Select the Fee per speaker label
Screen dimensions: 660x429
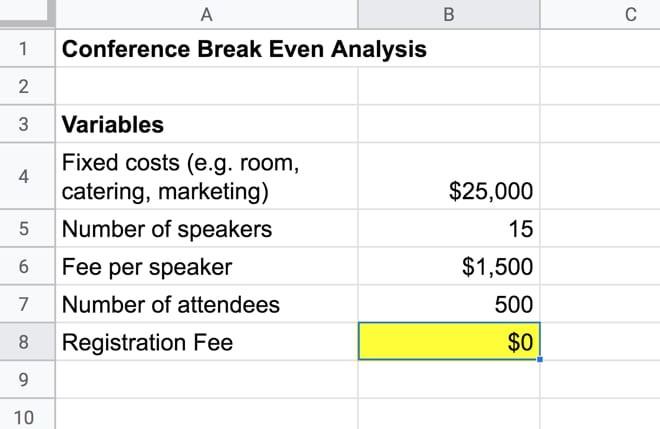tap(206, 267)
